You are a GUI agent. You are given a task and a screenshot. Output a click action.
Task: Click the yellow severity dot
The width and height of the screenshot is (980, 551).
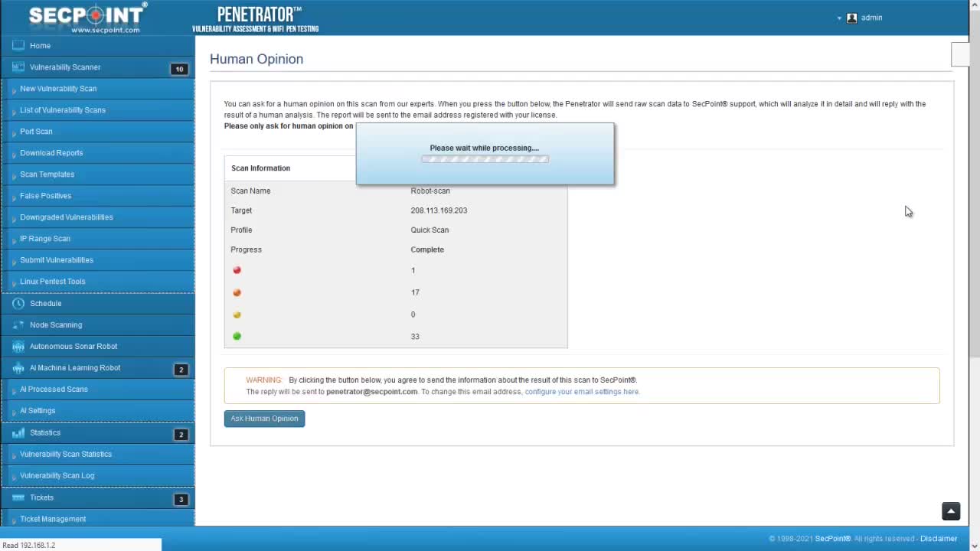(237, 315)
